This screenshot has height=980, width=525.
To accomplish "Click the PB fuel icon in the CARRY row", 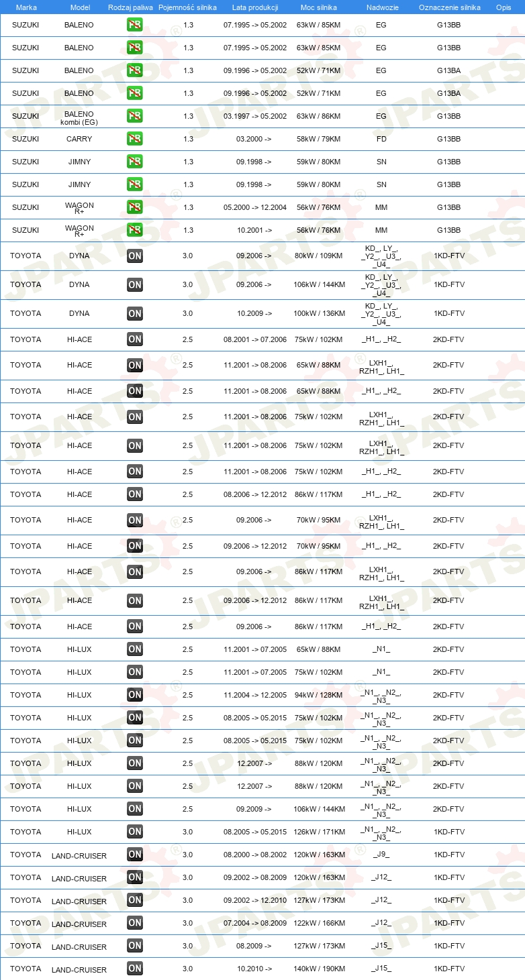I will click(135, 139).
